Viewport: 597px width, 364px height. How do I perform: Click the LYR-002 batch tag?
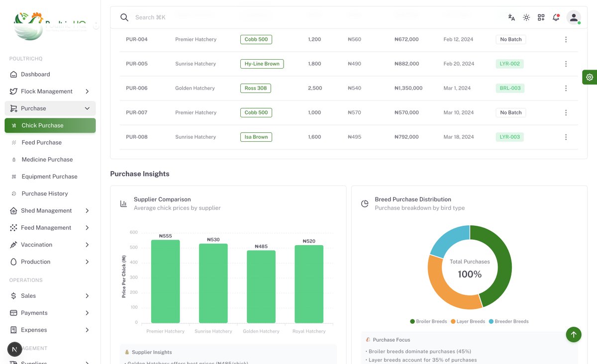510,64
